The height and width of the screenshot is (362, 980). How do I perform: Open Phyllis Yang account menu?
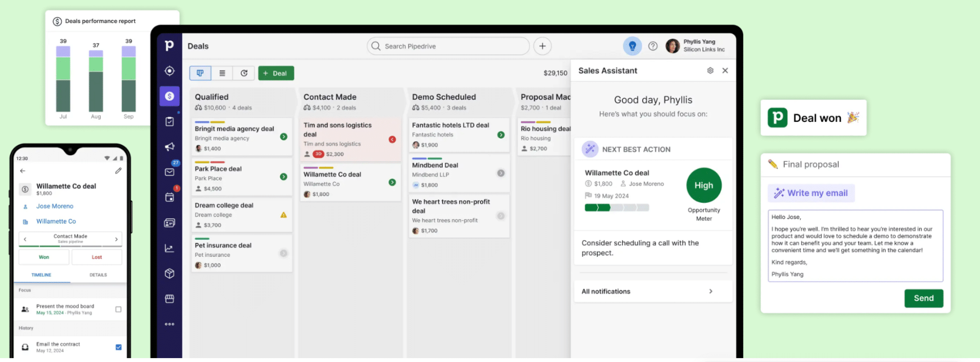(x=695, y=46)
